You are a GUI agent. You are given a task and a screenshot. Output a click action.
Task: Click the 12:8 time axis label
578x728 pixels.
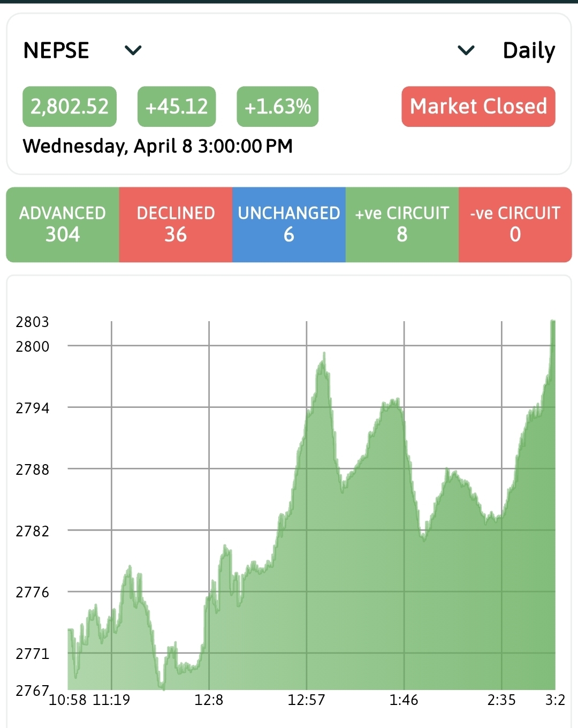coord(209,700)
